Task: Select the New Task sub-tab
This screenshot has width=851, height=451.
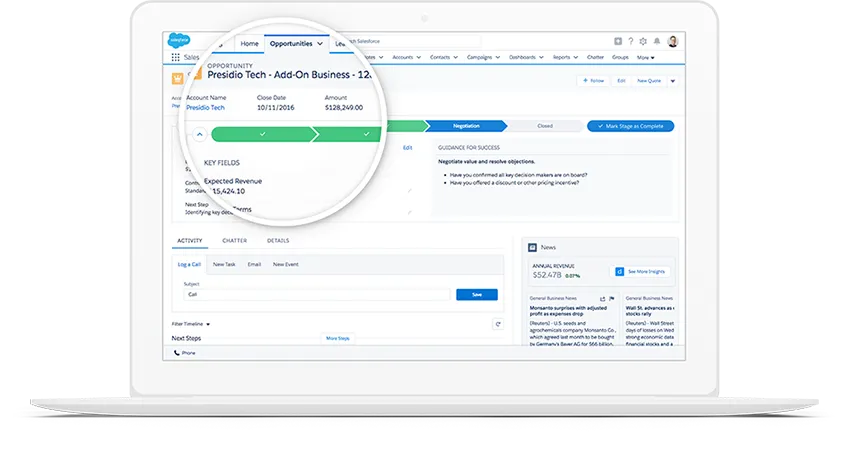Action: [224, 264]
